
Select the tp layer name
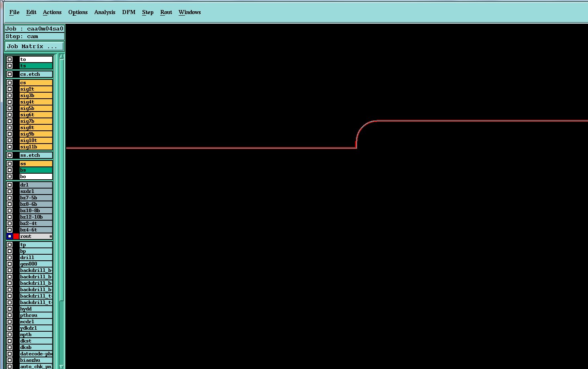tap(36, 245)
